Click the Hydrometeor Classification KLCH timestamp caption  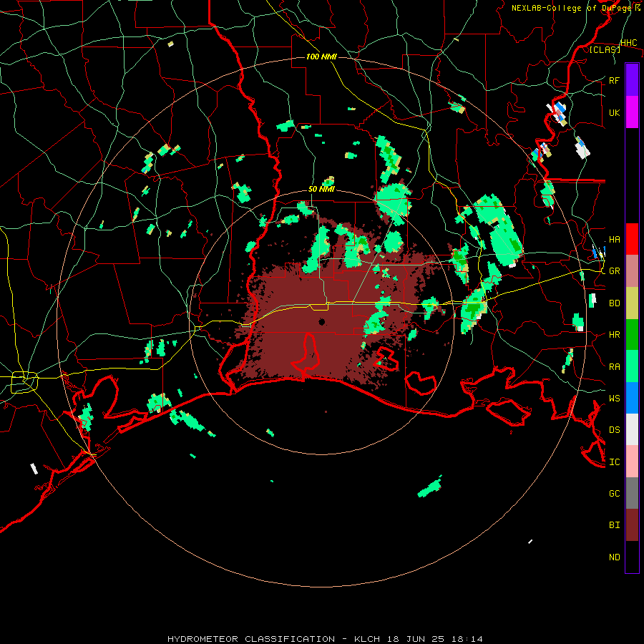pos(325,639)
